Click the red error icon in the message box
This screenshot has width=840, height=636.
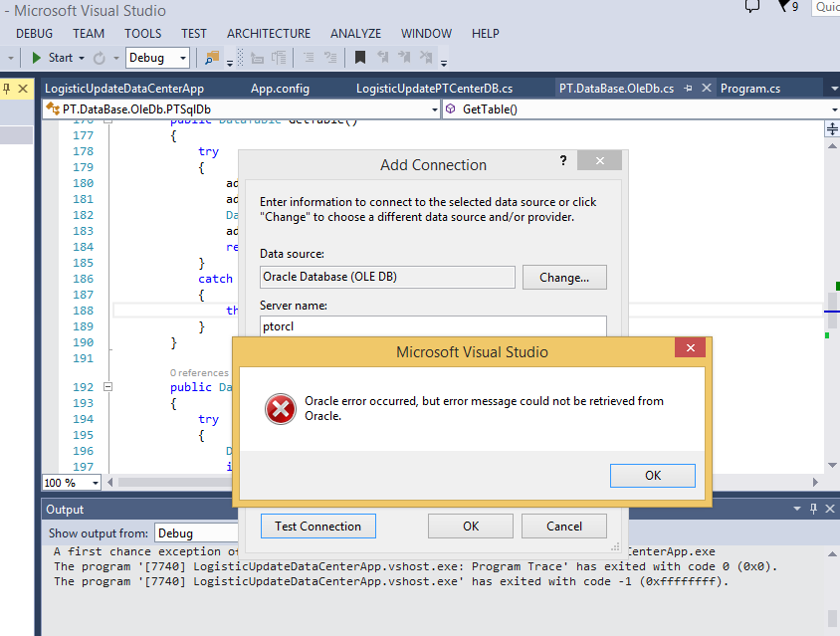click(281, 409)
